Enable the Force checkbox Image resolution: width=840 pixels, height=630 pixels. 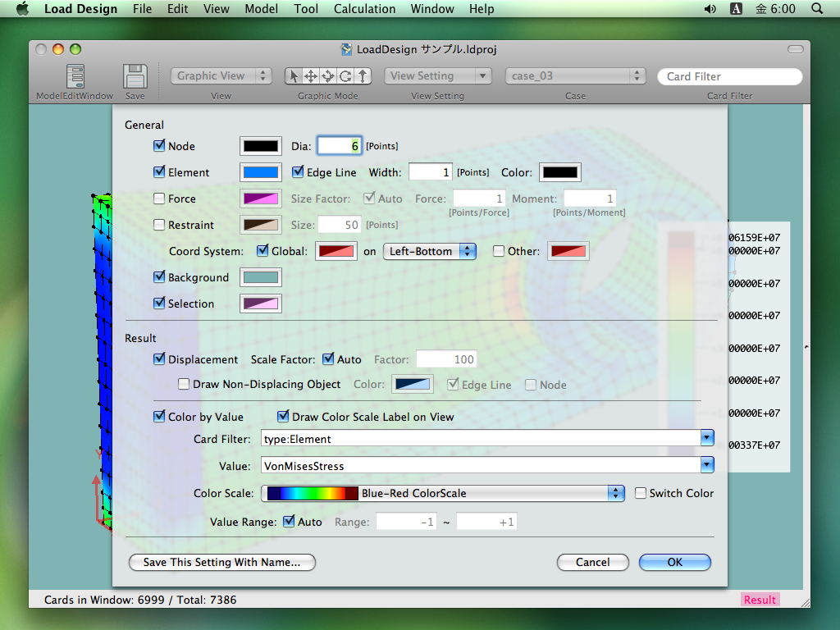[x=159, y=199]
